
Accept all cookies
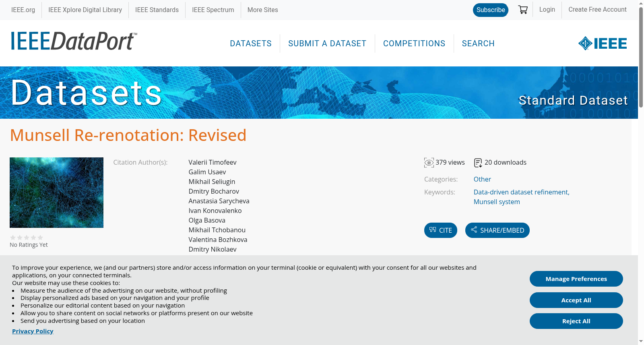click(576, 300)
